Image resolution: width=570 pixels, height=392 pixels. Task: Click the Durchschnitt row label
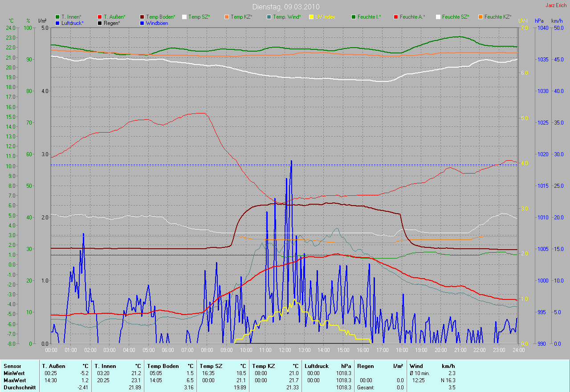coord(17,388)
